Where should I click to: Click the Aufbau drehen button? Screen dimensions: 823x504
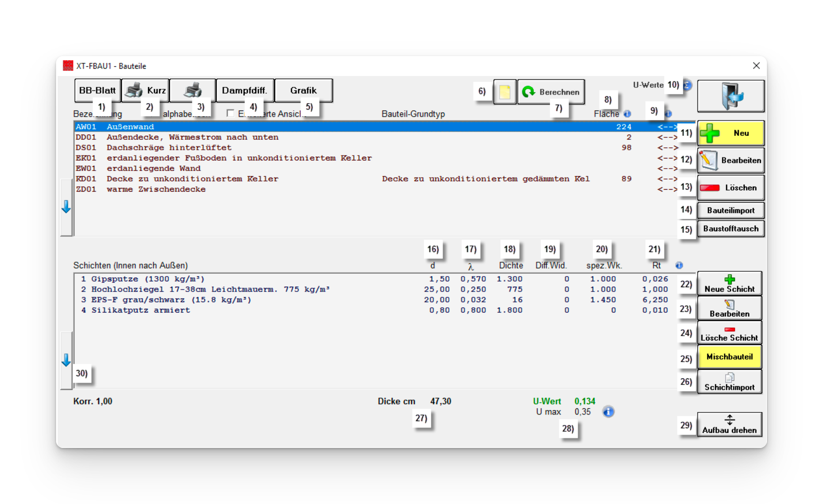[x=729, y=425]
